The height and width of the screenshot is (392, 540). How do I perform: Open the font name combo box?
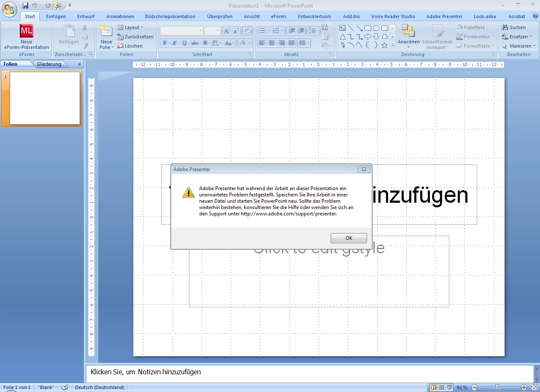[x=181, y=31]
